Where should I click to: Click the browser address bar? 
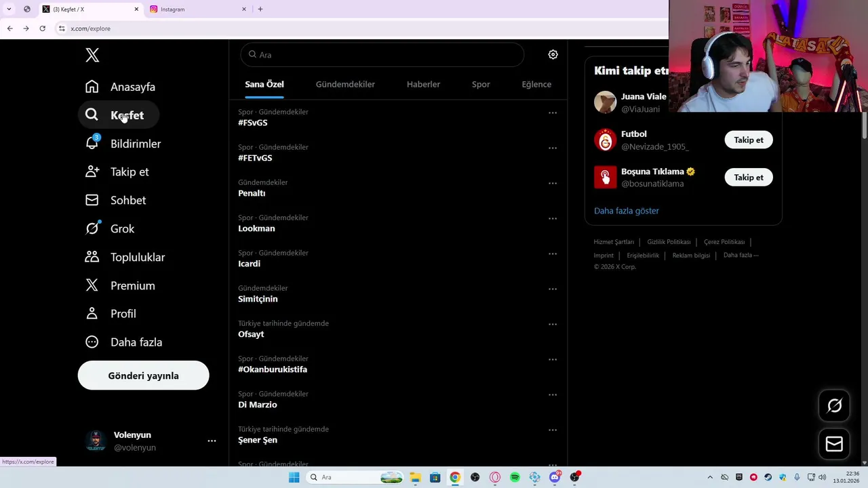coord(359,28)
